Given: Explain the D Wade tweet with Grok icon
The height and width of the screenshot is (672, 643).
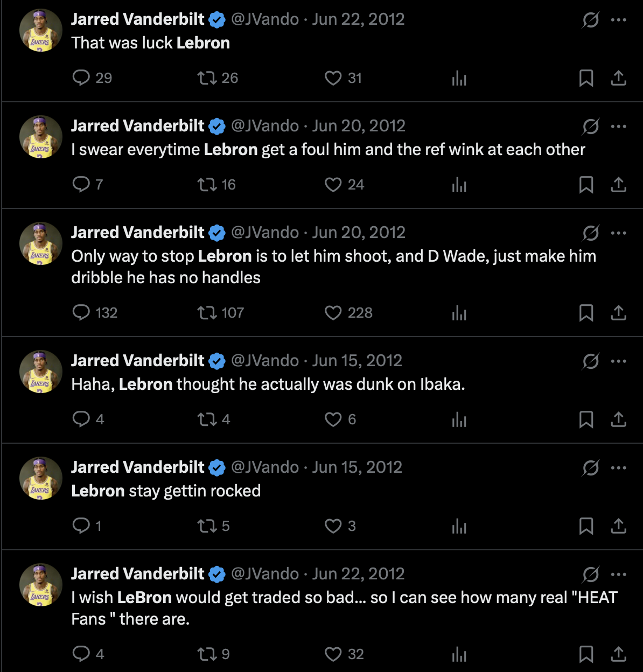Looking at the screenshot, I should (591, 233).
